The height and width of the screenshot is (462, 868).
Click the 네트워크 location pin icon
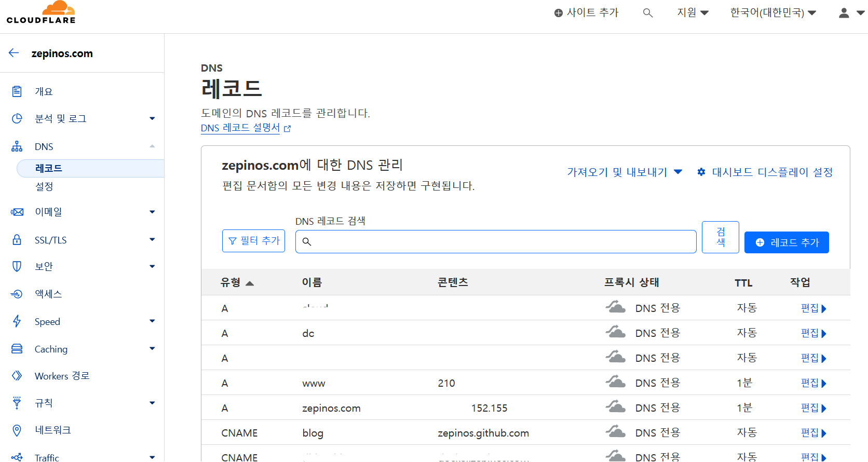[x=17, y=430]
